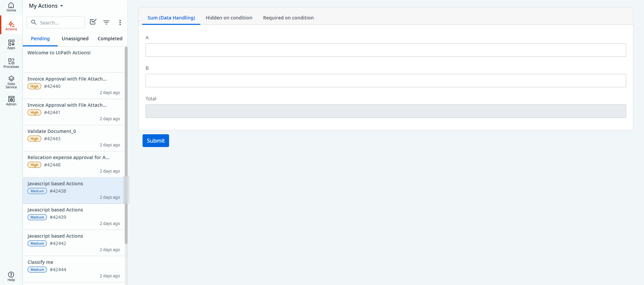644x285 pixels.
Task: Open the Admin section
Action: tap(11, 101)
